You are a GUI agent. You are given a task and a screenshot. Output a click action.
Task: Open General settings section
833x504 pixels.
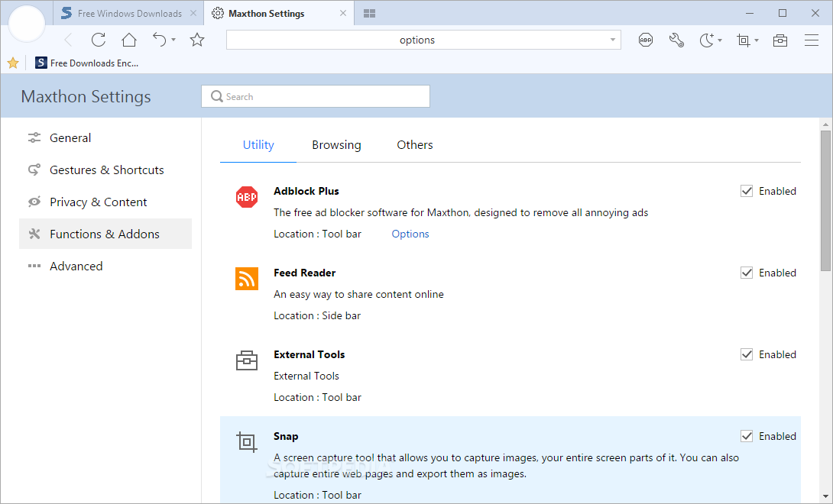(105, 138)
